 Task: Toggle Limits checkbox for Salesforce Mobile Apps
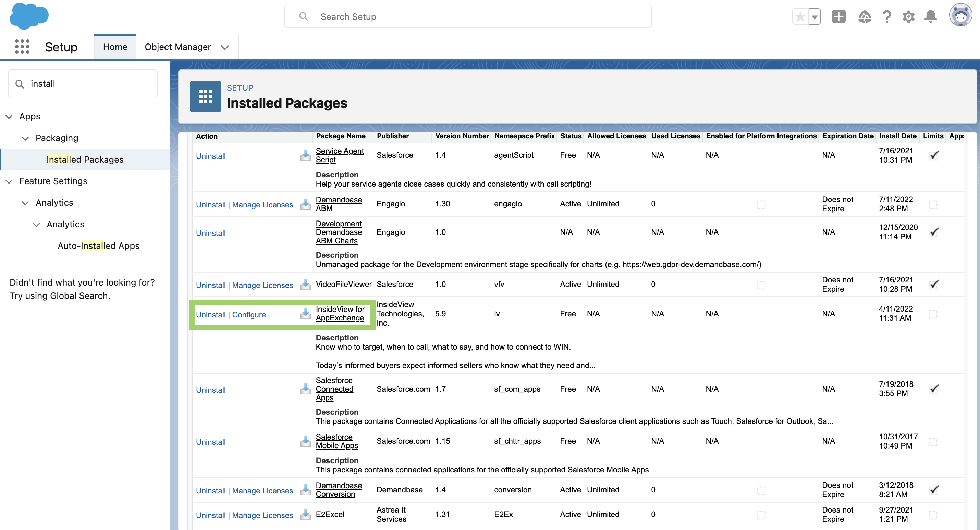point(933,442)
